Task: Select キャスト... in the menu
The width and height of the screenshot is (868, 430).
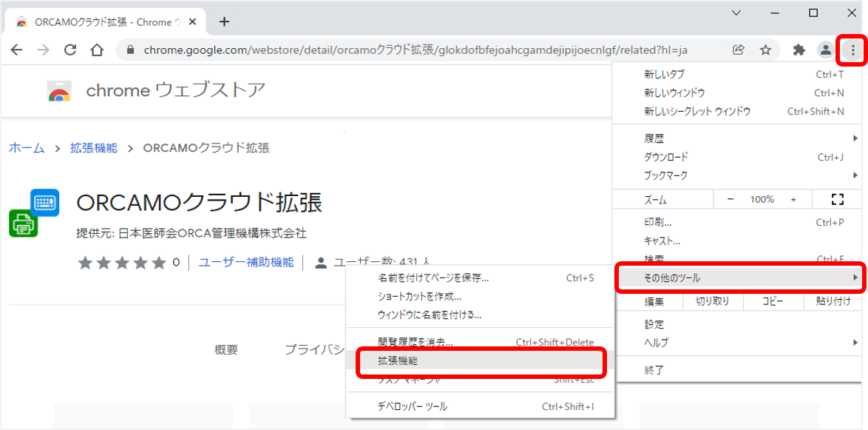Action: (x=738, y=241)
